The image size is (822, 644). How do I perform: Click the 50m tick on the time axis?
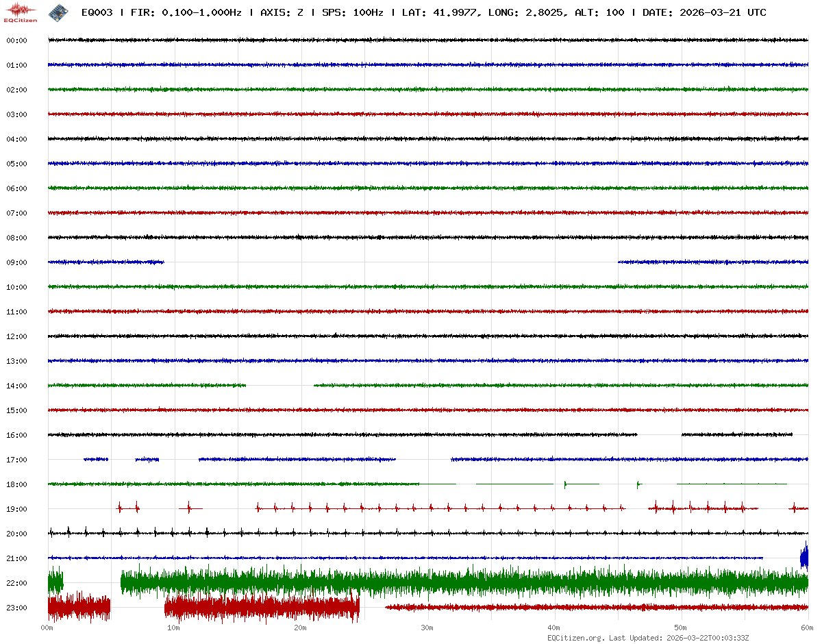click(680, 628)
